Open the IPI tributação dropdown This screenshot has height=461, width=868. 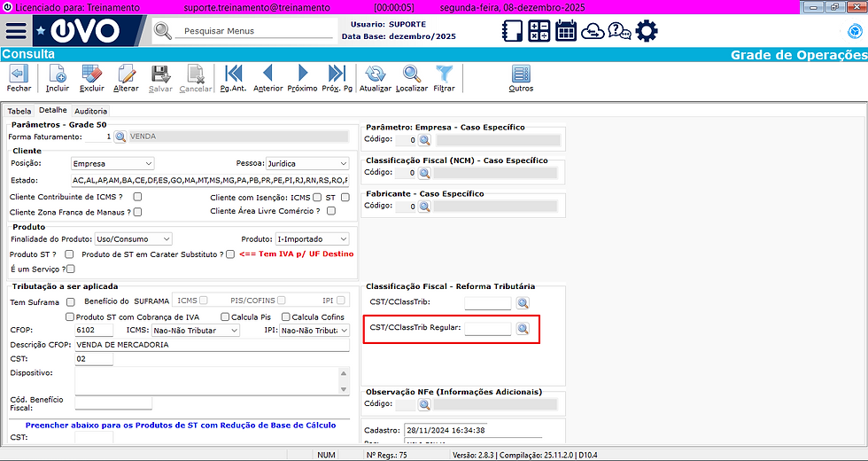point(314,330)
